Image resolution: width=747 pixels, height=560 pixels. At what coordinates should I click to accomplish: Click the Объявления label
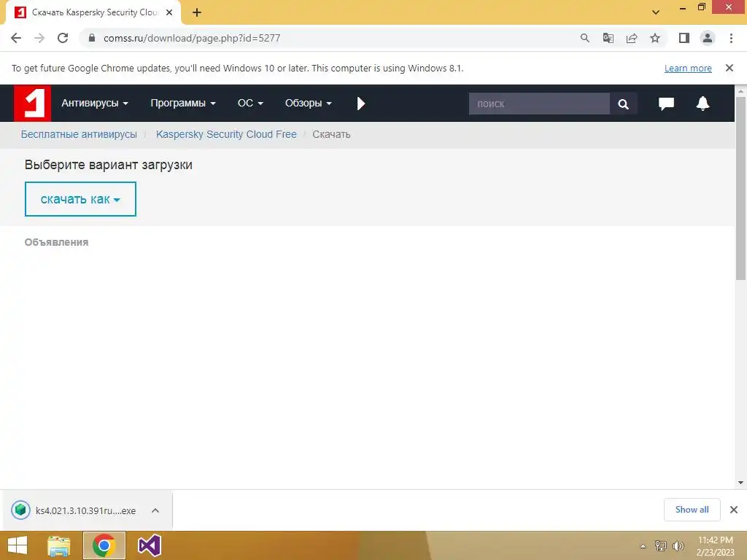(x=56, y=242)
